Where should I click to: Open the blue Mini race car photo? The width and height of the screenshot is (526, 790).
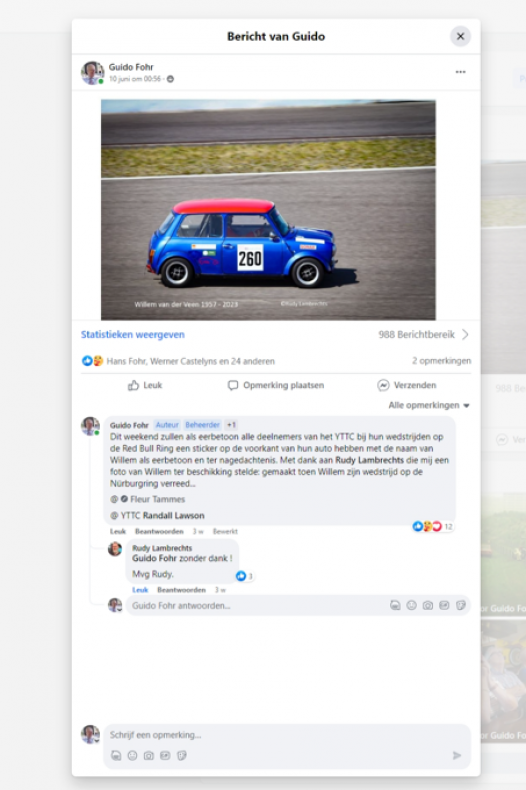coord(268,210)
